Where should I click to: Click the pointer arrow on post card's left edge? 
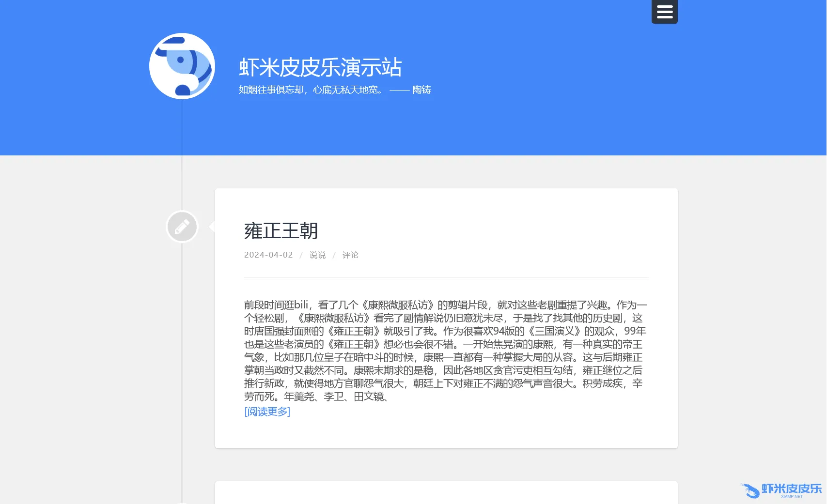(212, 227)
